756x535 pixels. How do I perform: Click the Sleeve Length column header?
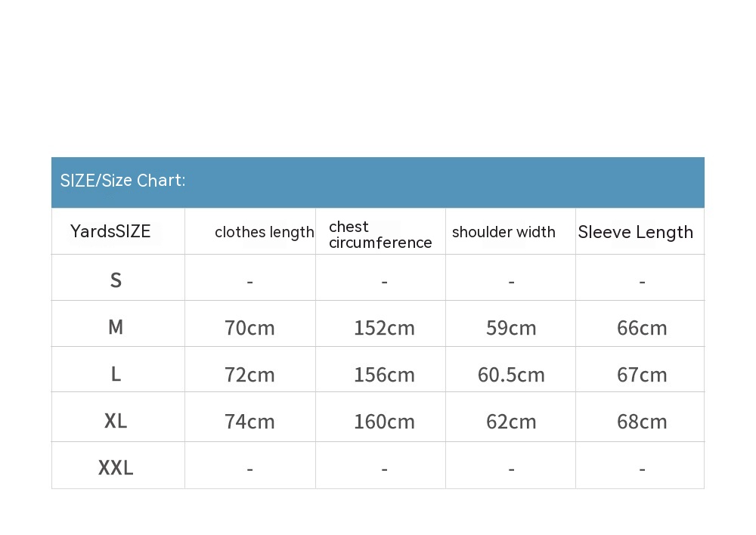(635, 232)
